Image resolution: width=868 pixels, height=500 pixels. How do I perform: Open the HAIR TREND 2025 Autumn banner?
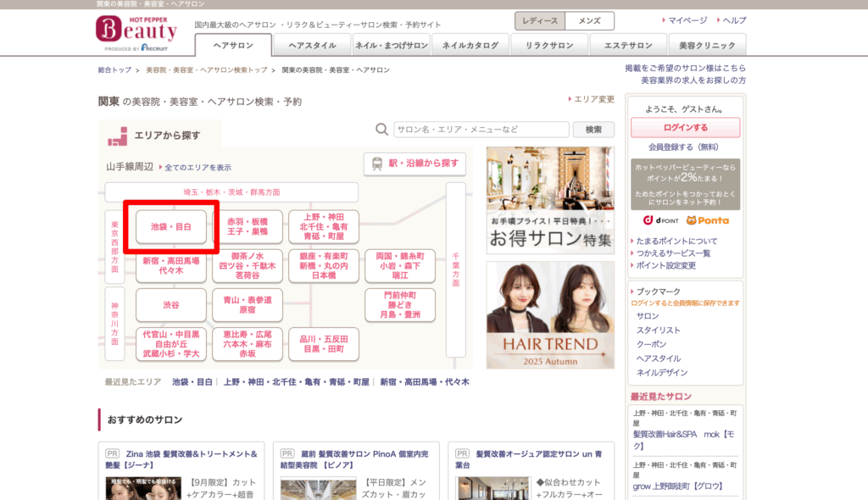pos(550,315)
